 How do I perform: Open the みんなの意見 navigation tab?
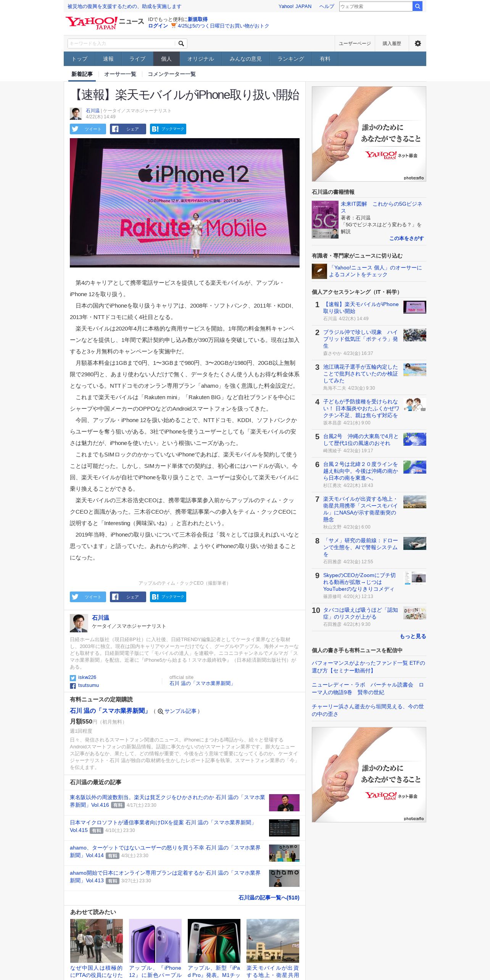pos(246,59)
